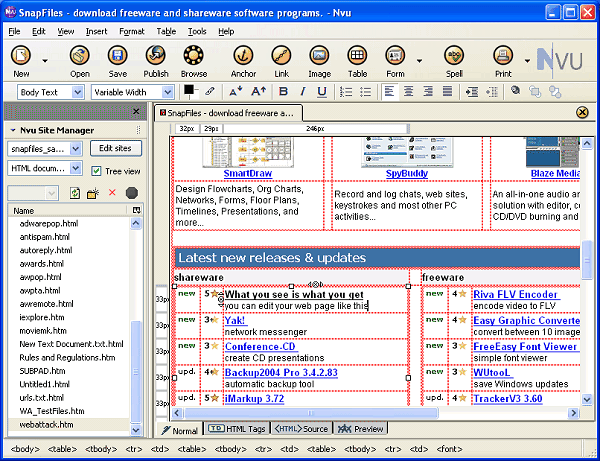Click the New document icon
The height and width of the screenshot is (461, 600).
pos(21,55)
